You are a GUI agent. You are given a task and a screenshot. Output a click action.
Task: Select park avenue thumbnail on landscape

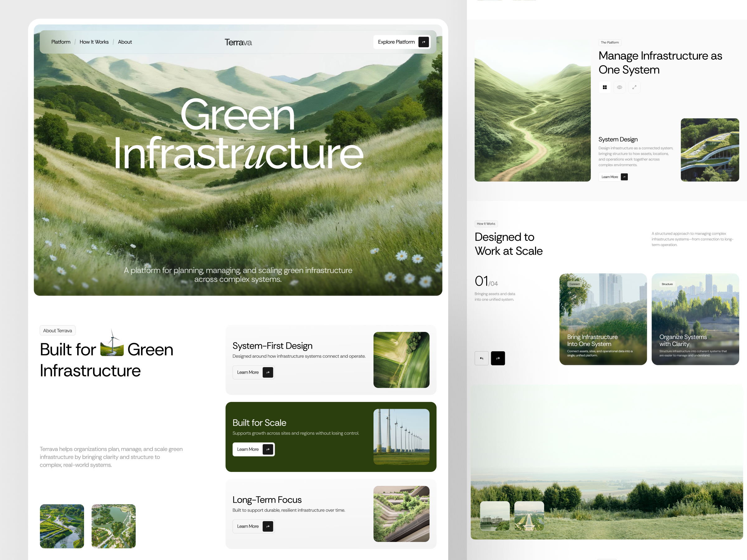(529, 516)
